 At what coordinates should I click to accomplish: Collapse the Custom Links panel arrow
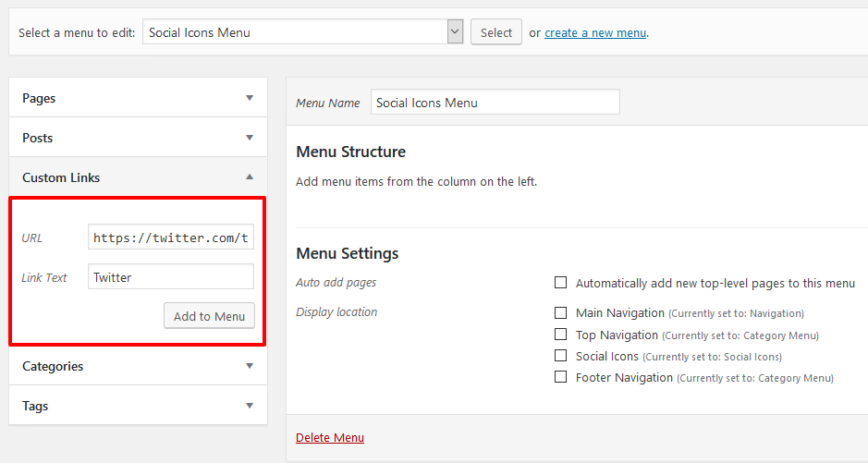pyautogui.click(x=250, y=177)
